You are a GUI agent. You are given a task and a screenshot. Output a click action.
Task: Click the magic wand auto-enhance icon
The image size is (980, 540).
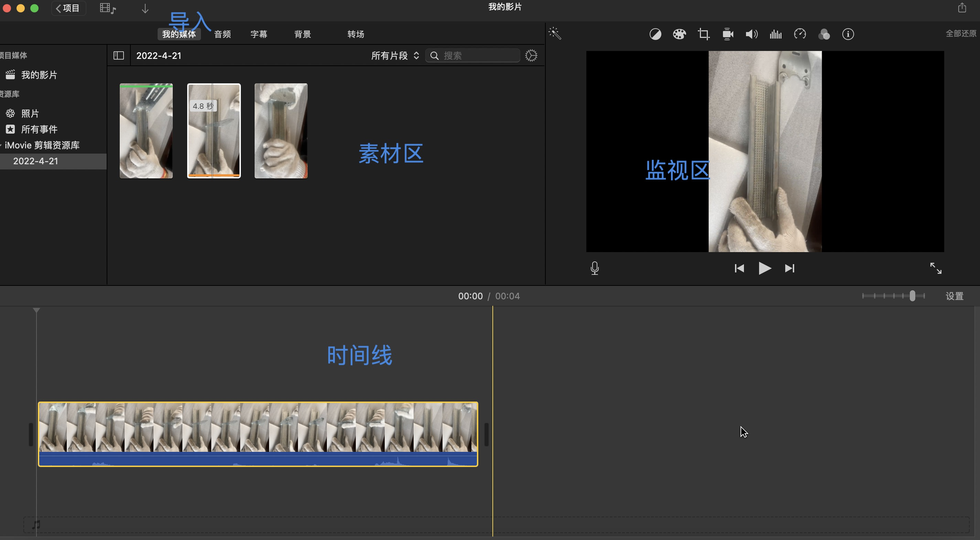(x=555, y=33)
